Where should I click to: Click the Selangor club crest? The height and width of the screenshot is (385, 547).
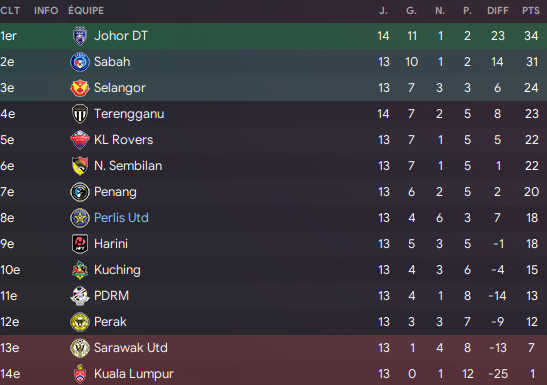pos(80,88)
